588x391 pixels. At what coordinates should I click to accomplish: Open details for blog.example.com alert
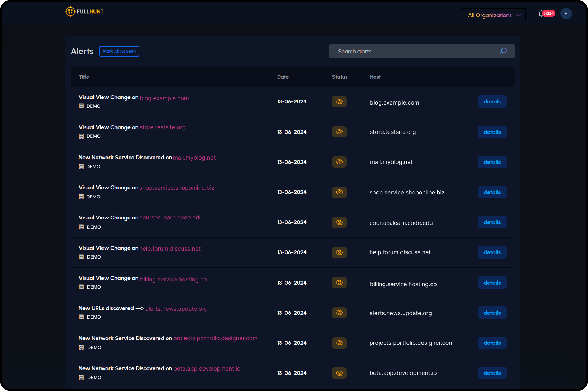point(492,102)
